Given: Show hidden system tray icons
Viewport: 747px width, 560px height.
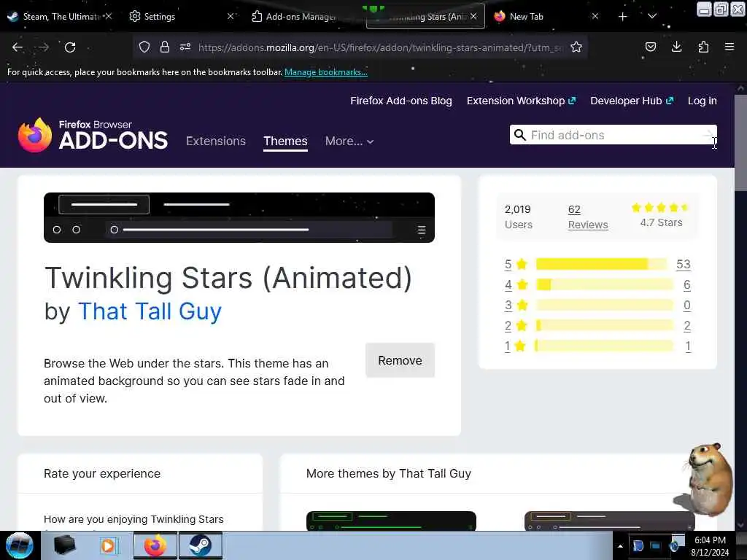Looking at the screenshot, I should point(620,546).
